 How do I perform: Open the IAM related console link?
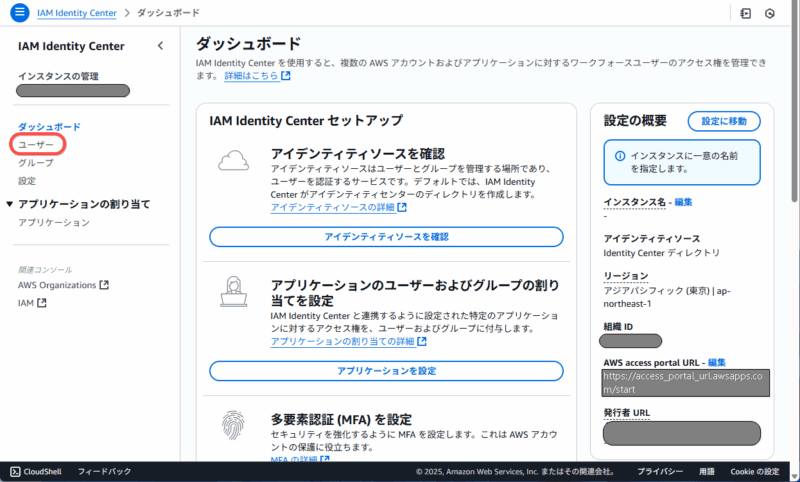tap(26, 303)
